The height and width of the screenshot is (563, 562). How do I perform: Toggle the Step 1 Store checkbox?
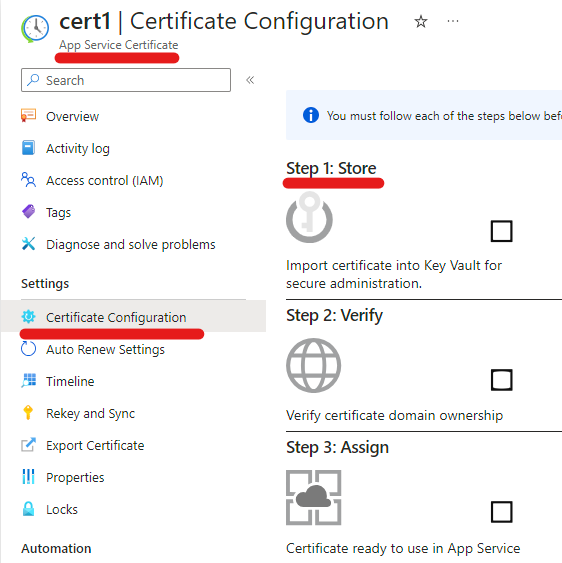pos(501,231)
